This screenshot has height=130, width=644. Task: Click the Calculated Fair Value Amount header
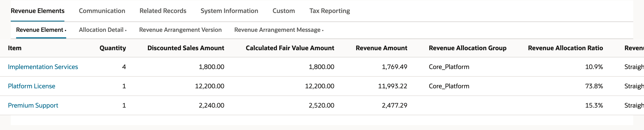[290, 48]
